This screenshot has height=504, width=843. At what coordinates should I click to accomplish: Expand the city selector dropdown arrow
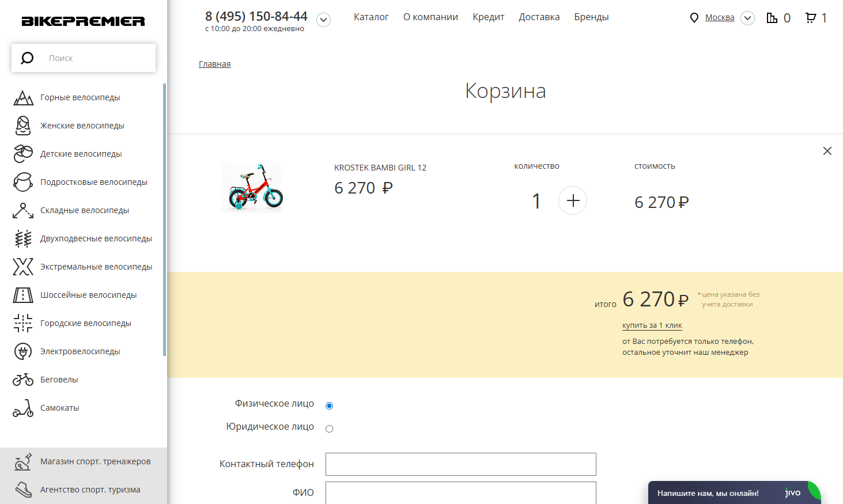pos(747,18)
